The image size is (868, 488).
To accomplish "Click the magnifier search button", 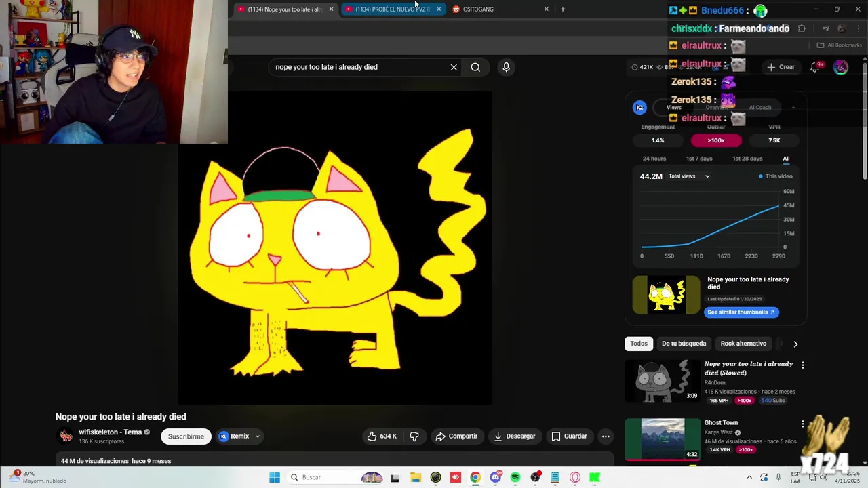I will pos(475,67).
